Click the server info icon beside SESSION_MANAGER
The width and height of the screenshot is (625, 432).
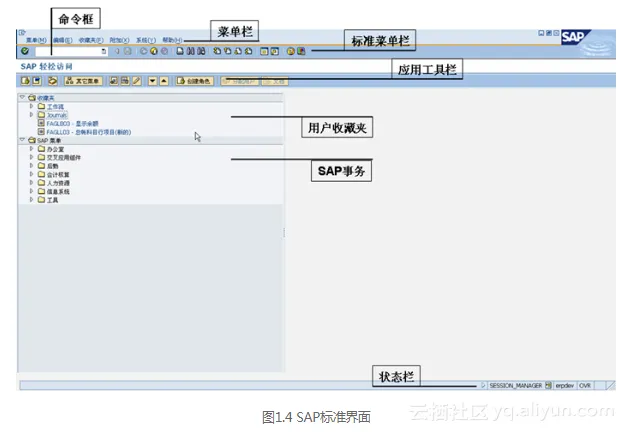coord(549,385)
